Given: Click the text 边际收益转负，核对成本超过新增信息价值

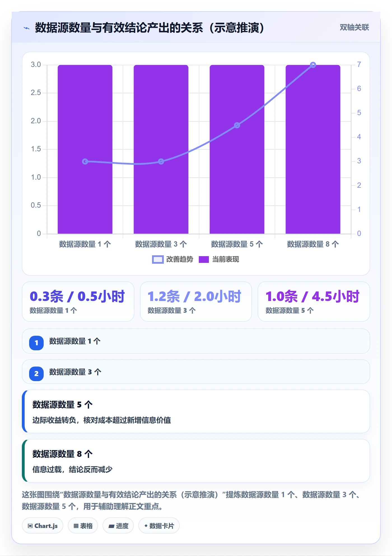Looking at the screenshot, I should coord(102,420).
